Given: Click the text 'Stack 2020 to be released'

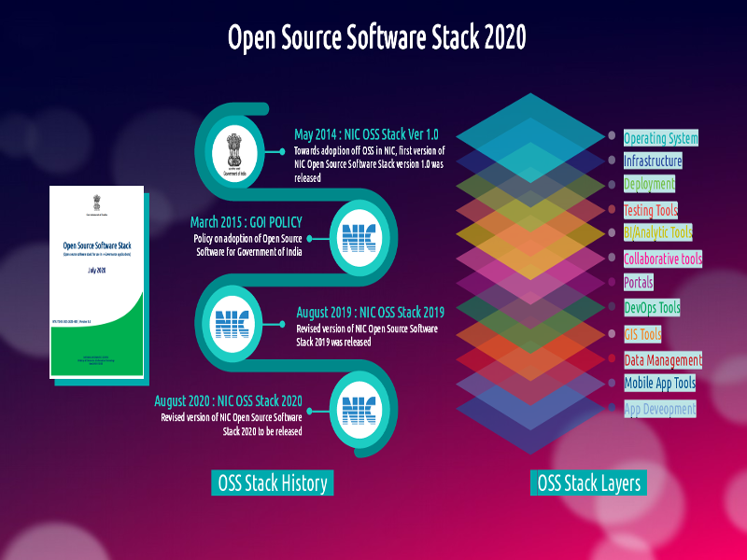Looking at the screenshot, I should [x=262, y=431].
